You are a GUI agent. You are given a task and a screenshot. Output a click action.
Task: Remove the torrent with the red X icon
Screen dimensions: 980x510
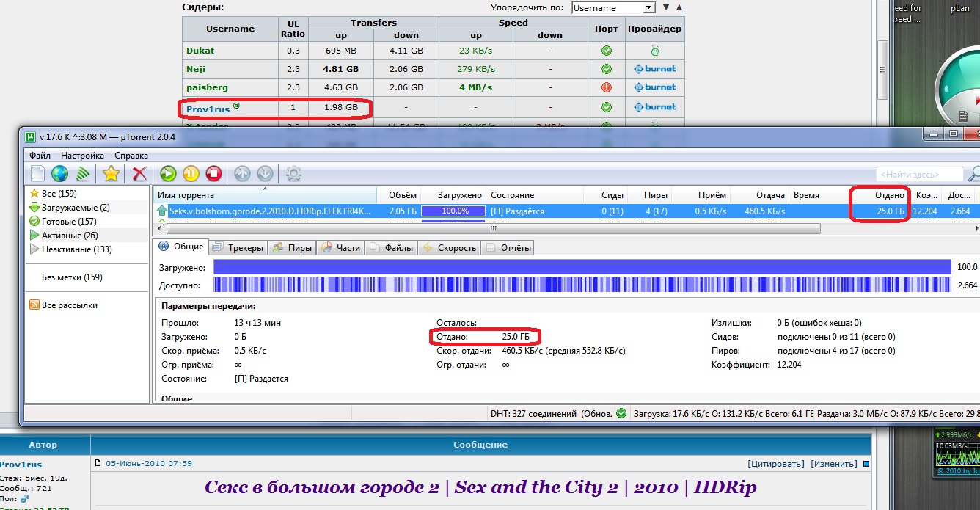click(139, 174)
